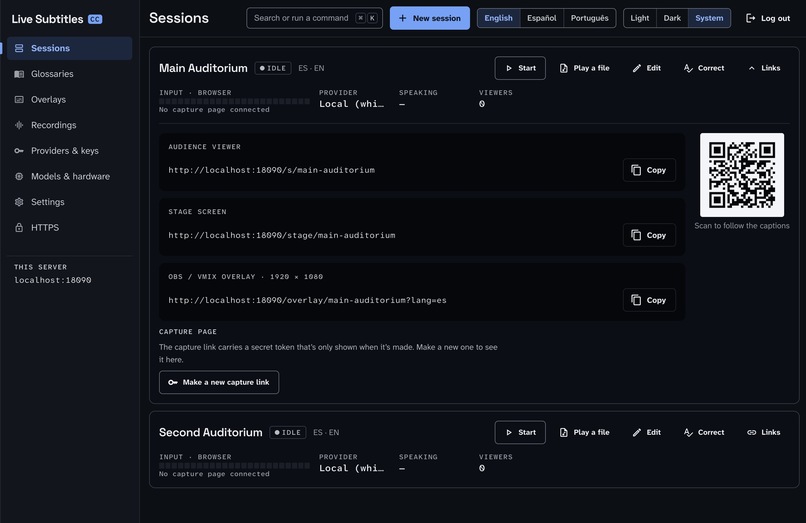Image resolution: width=806 pixels, height=523 pixels.
Task: Click the localhost:18090 server address
Action: 52,280
